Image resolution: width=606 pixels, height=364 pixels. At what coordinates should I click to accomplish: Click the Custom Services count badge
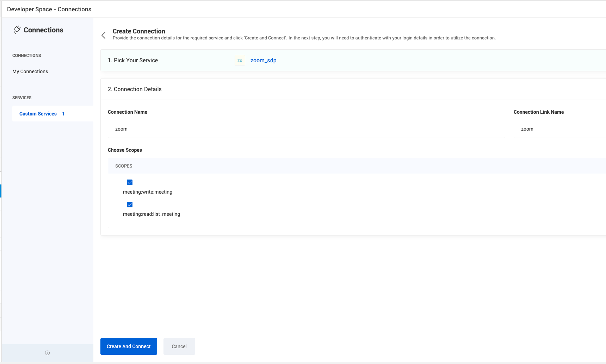(x=63, y=114)
